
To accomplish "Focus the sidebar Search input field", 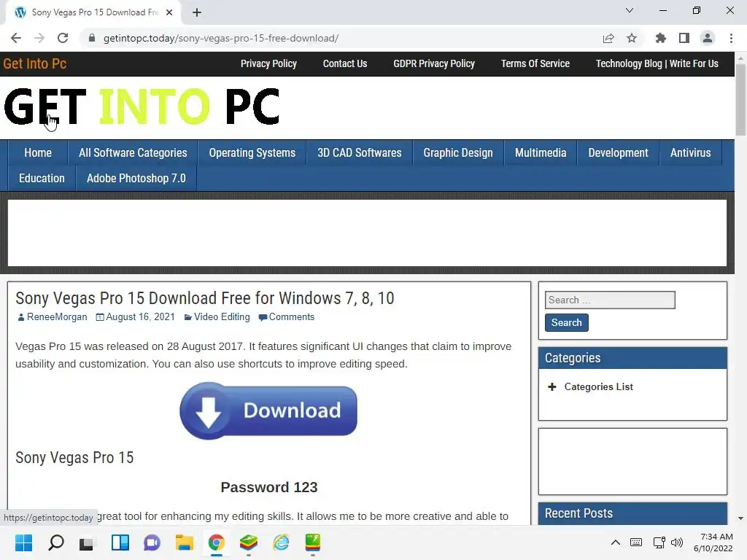I will click(610, 300).
